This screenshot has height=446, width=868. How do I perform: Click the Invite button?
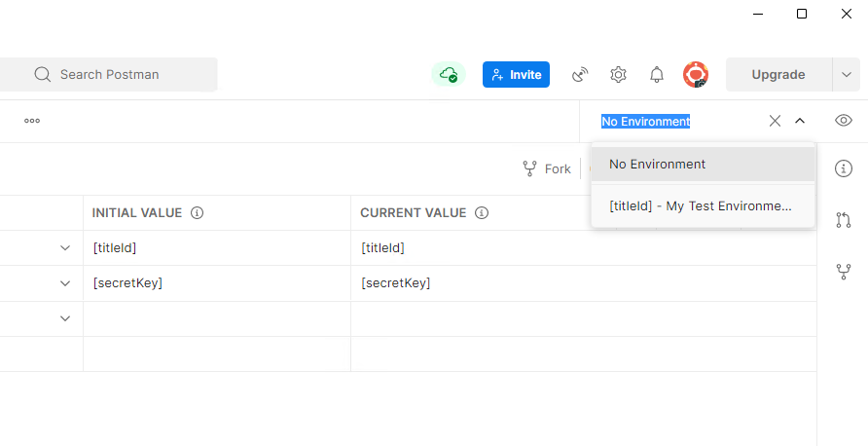[516, 74]
